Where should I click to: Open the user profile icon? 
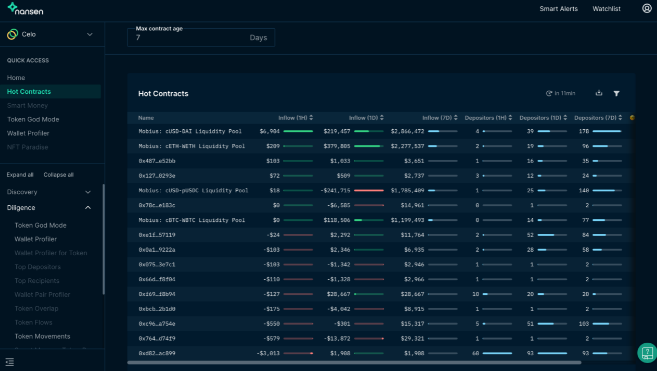(x=647, y=8)
